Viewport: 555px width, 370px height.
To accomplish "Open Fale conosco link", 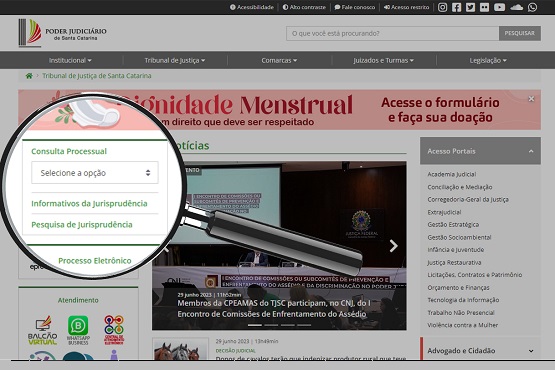I will click(x=355, y=7).
